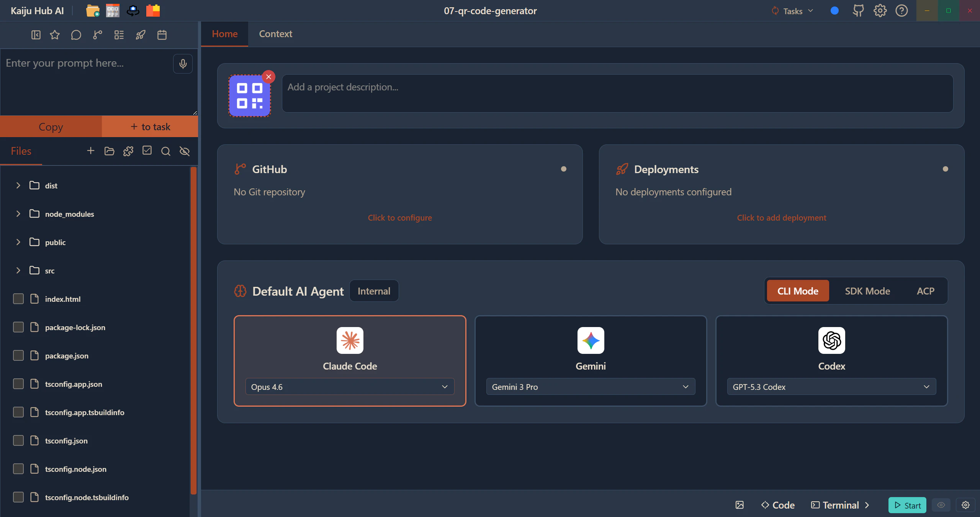Expand the node_modules folder
The image size is (980, 517).
click(18, 214)
